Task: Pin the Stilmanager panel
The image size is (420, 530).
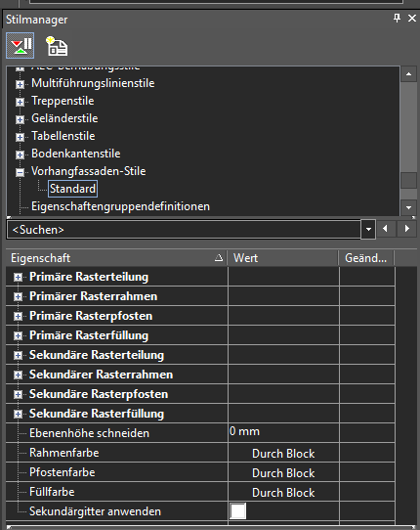Action: pyautogui.click(x=397, y=18)
